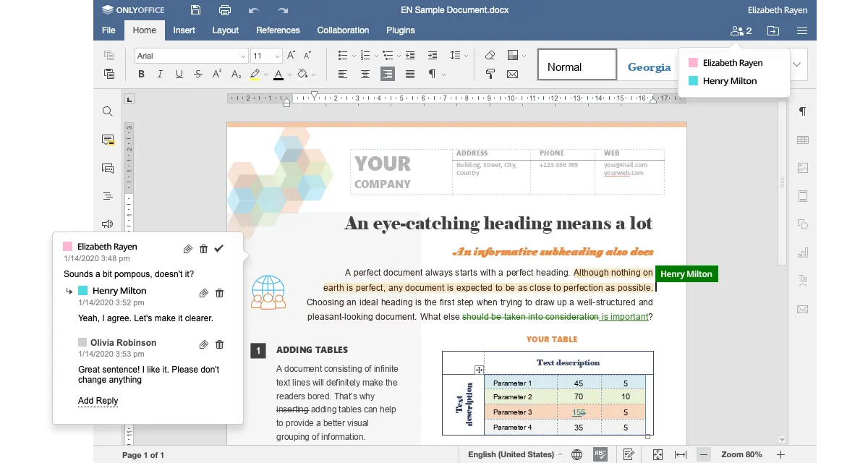Click the Copy style paint roller icon
This screenshot has height=463, width=868.
490,74
